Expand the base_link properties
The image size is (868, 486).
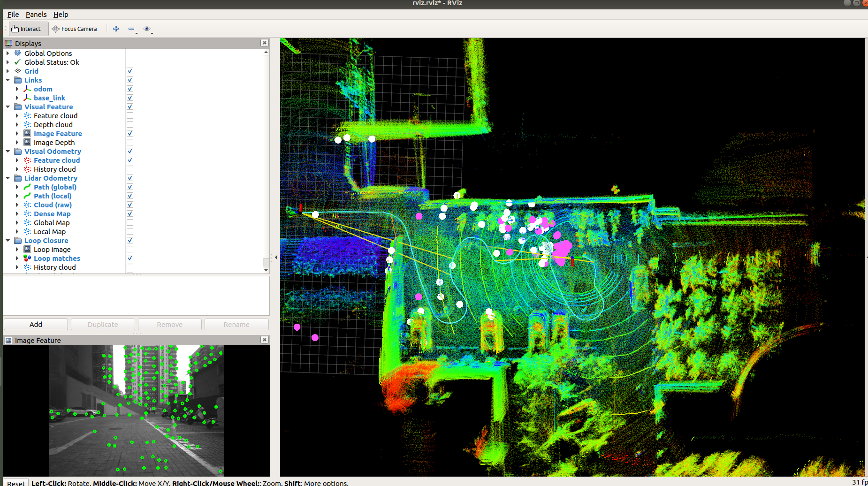(17, 98)
